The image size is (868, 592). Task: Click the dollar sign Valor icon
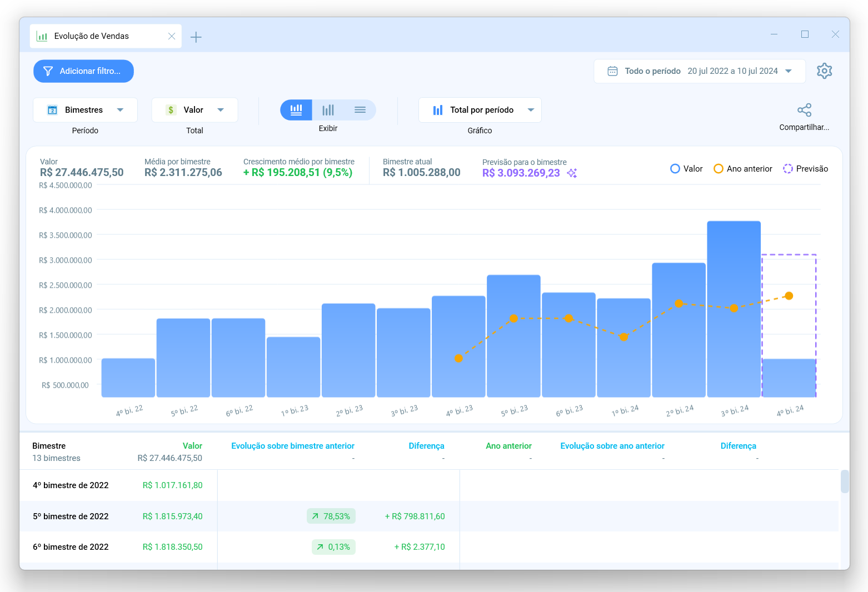point(171,110)
